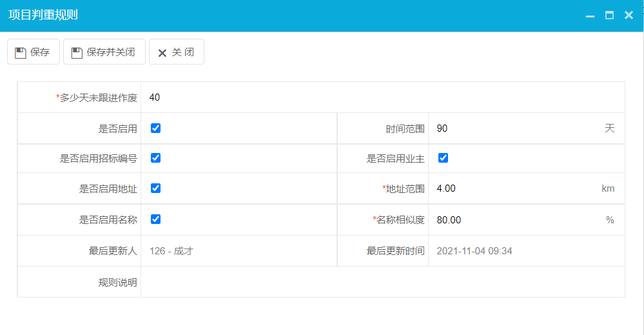Click into the 规则说明 text area

point(382,282)
